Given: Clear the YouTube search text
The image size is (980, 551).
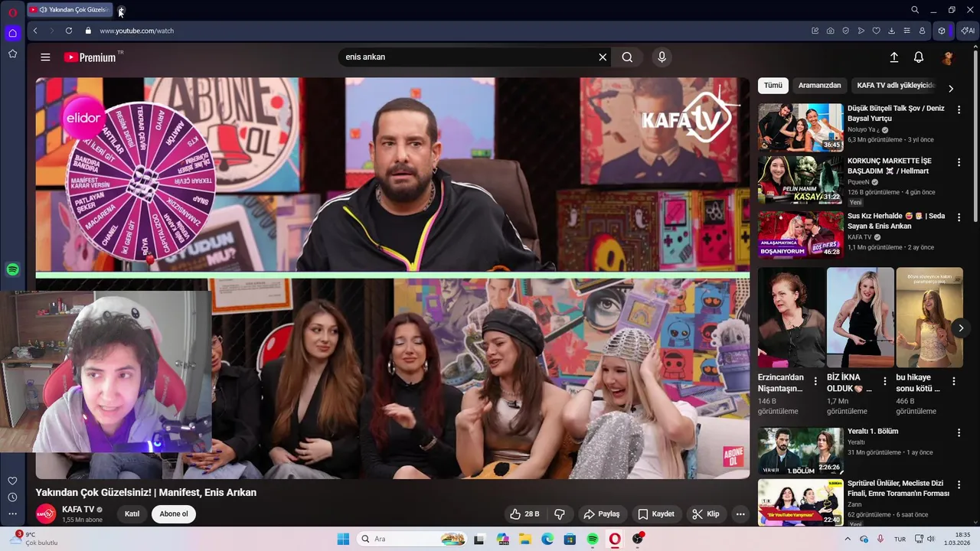Looking at the screenshot, I should coord(603,57).
